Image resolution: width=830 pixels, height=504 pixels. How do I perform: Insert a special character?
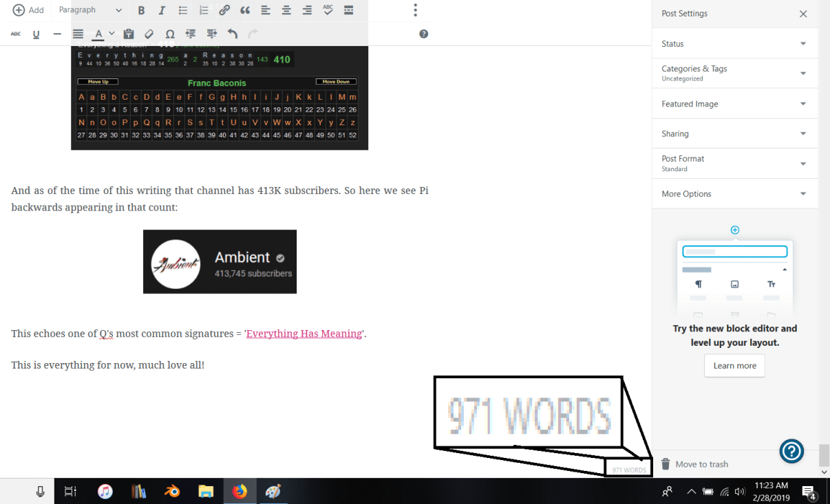click(x=170, y=33)
